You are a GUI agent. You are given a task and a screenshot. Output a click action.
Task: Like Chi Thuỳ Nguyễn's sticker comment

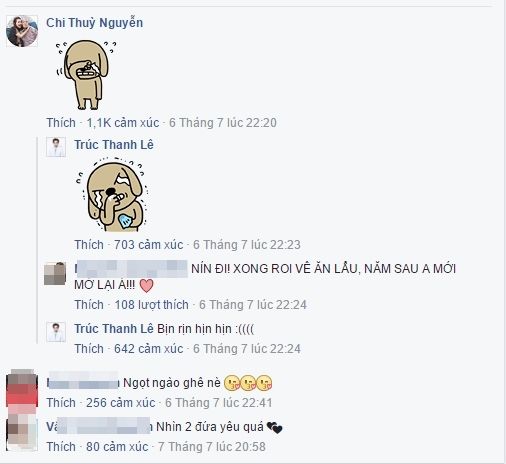click(61, 123)
